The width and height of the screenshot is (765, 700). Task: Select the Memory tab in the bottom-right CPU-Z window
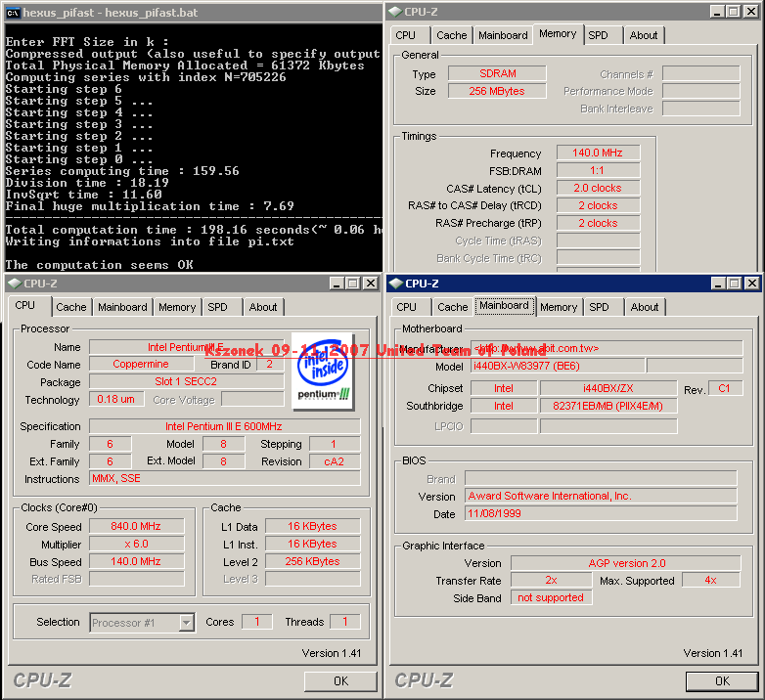pyautogui.click(x=559, y=307)
